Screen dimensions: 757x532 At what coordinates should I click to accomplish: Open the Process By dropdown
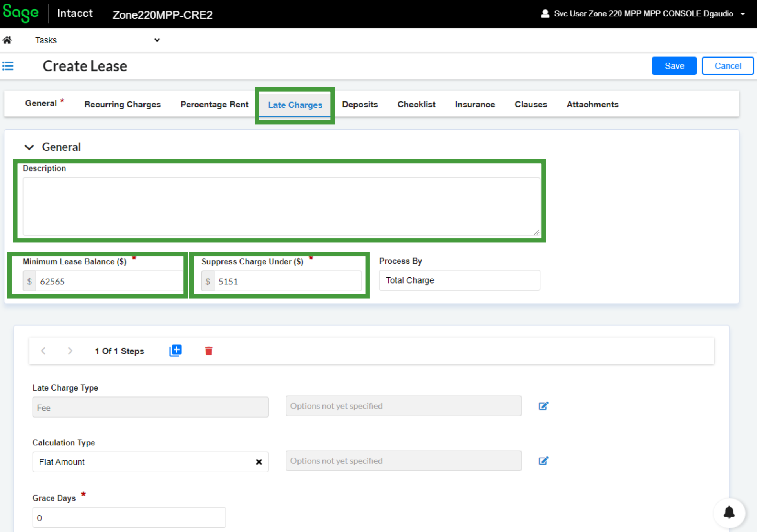click(459, 280)
